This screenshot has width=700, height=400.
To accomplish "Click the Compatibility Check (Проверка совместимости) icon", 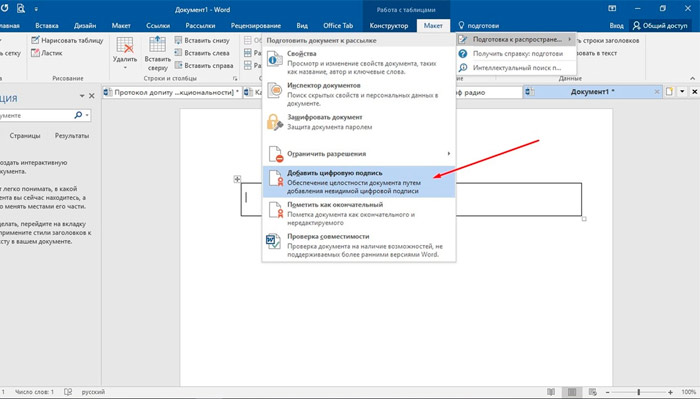I will click(273, 242).
